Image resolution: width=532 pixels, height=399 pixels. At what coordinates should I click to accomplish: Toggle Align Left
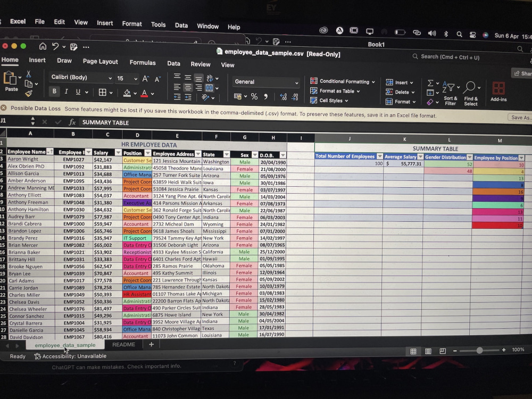[x=177, y=87]
